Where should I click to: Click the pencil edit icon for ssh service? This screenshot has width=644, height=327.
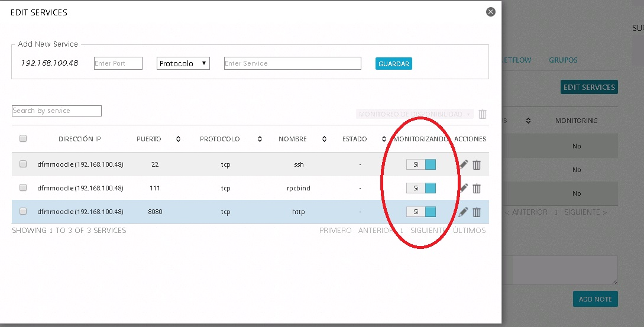[464, 164]
